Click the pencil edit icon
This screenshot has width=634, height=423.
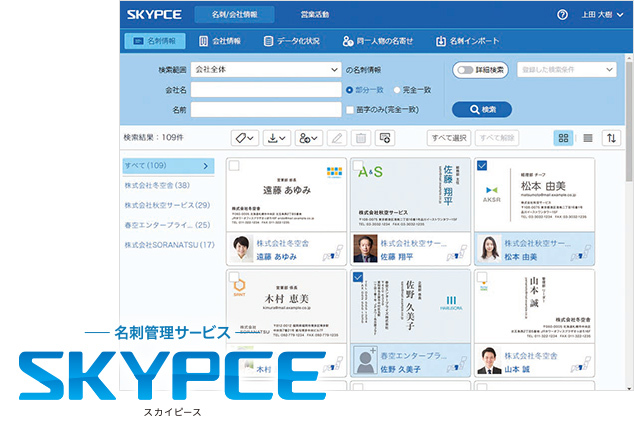pyautogui.click(x=337, y=138)
